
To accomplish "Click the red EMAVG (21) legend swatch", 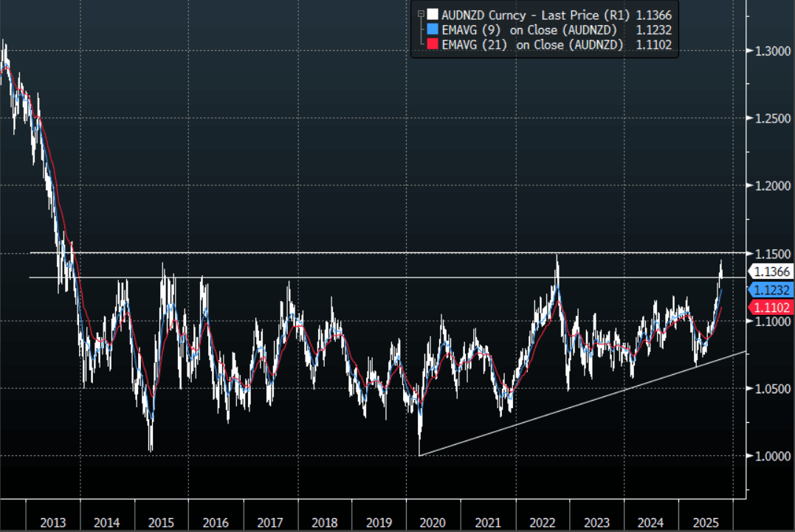I will pyautogui.click(x=433, y=44).
